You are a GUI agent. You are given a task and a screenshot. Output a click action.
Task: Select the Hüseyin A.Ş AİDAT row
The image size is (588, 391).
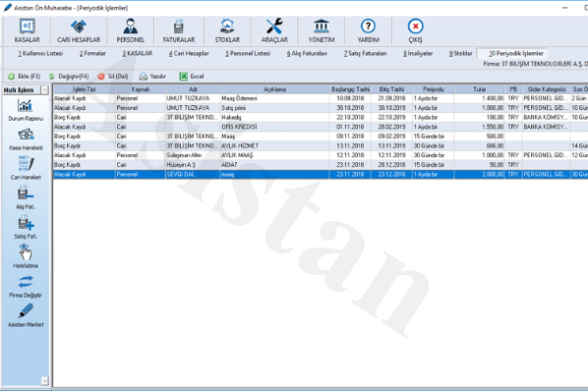[x=321, y=165]
